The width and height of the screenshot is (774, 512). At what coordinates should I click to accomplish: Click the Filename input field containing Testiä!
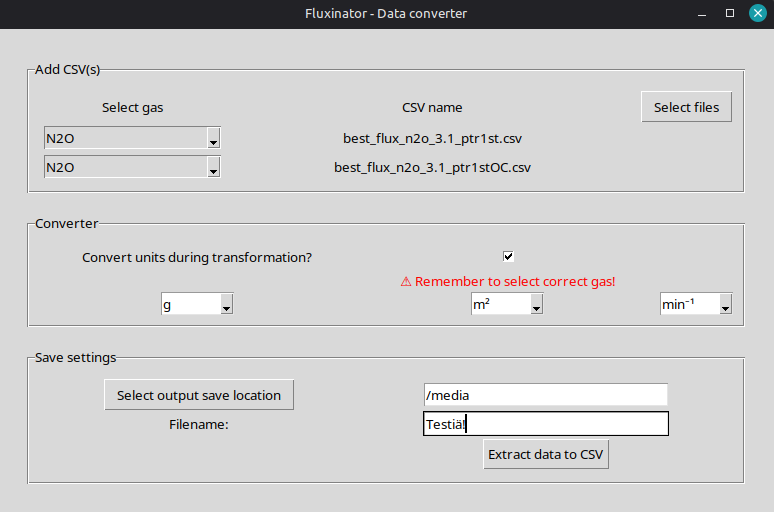[545, 424]
